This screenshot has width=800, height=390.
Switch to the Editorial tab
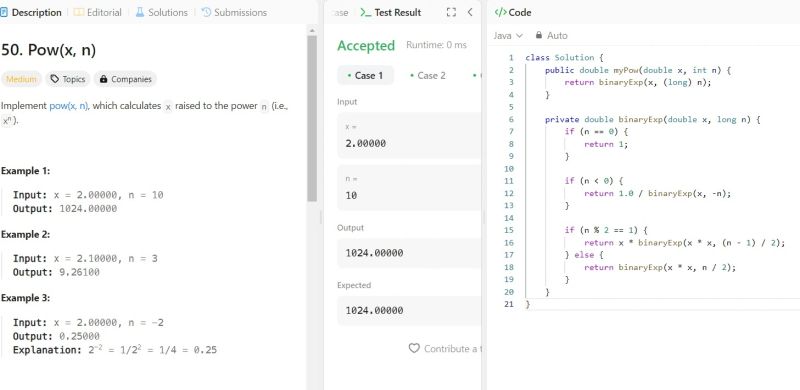click(97, 12)
